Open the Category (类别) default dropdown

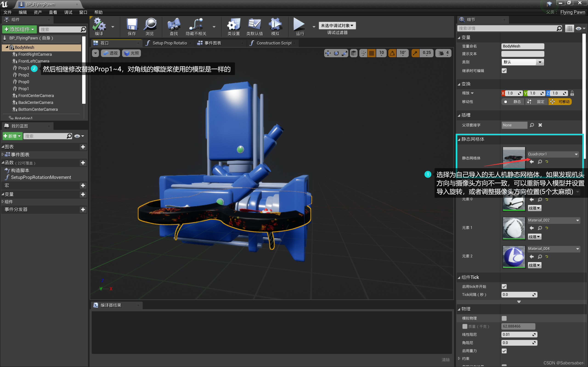[x=522, y=62]
